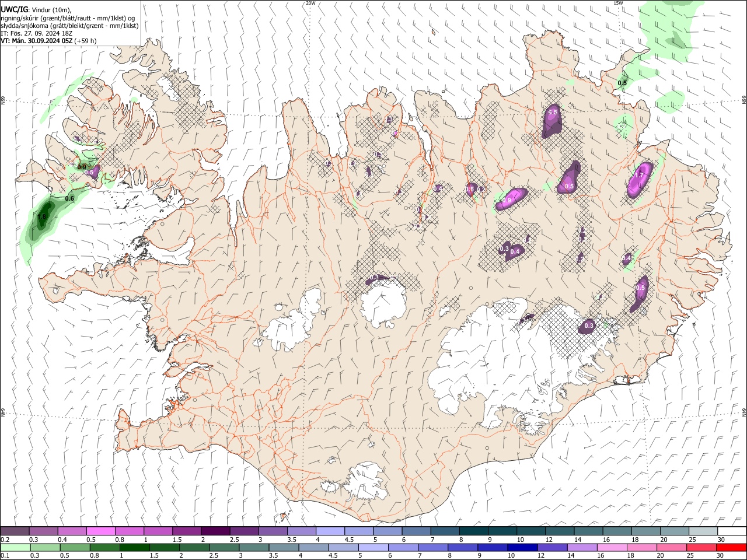Pick the palest green bottom-row swatch labeled 0.1
747x560 pixels.
[15, 547]
